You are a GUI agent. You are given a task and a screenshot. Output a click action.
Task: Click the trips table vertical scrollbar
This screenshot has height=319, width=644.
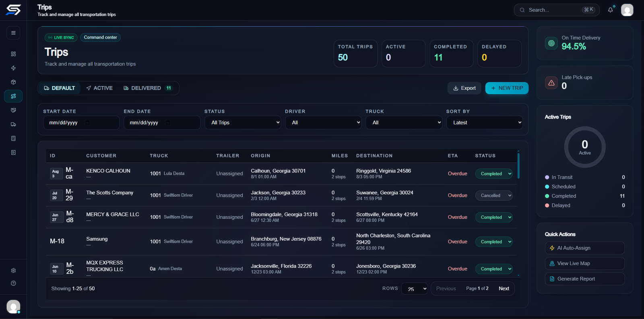pos(518,166)
